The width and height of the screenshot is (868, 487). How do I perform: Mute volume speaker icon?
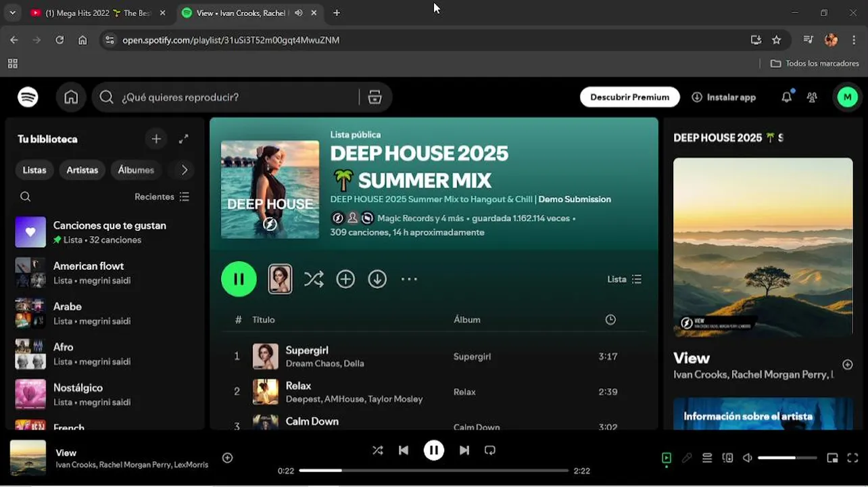point(748,458)
